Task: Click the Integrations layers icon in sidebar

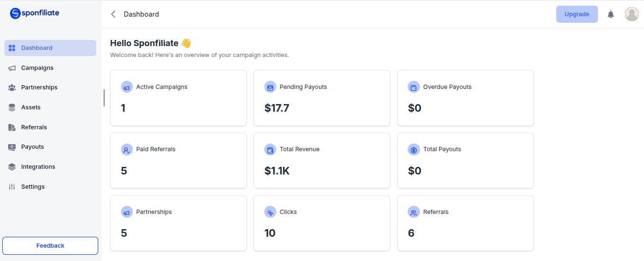Action: pyautogui.click(x=12, y=167)
